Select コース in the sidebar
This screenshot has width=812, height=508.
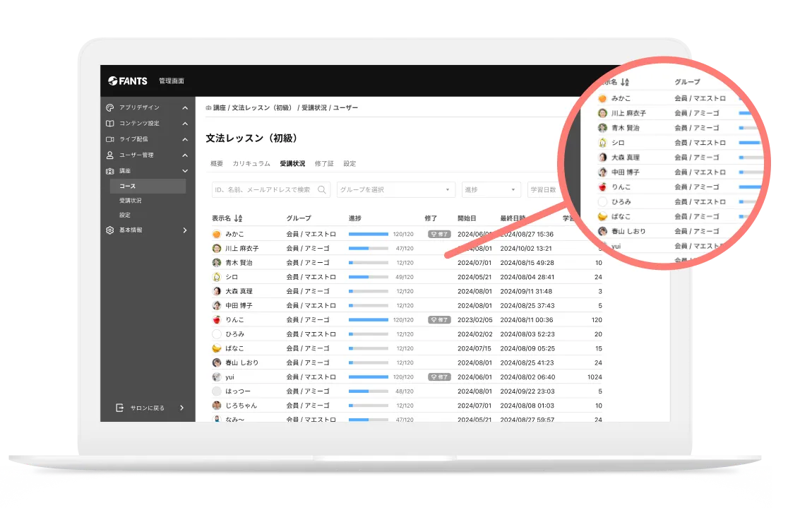148,186
